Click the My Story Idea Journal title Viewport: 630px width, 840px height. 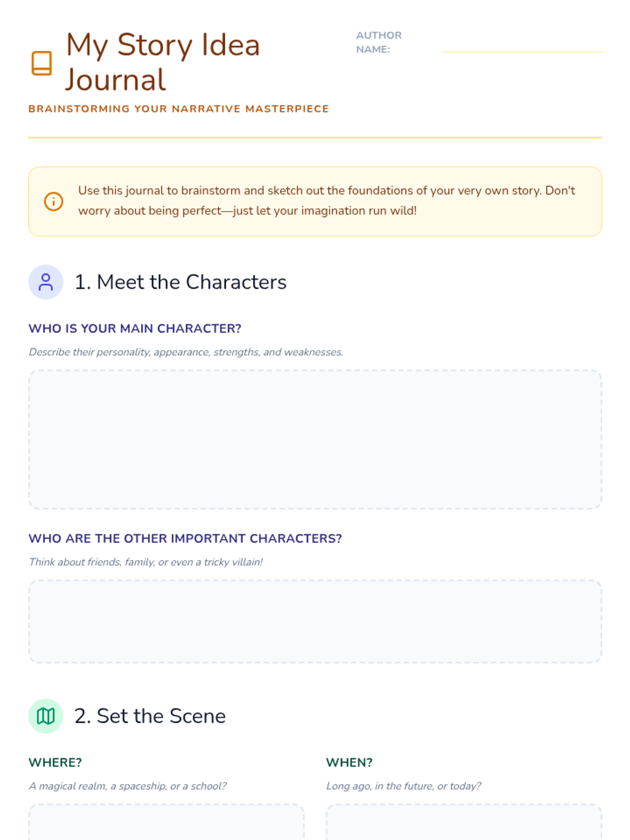(x=163, y=62)
